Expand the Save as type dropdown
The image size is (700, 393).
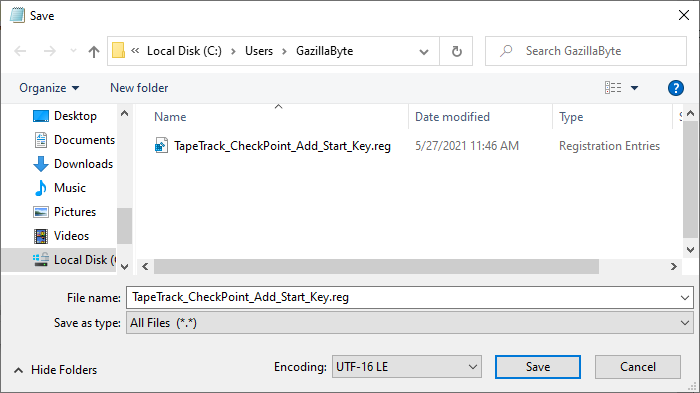tap(409, 322)
